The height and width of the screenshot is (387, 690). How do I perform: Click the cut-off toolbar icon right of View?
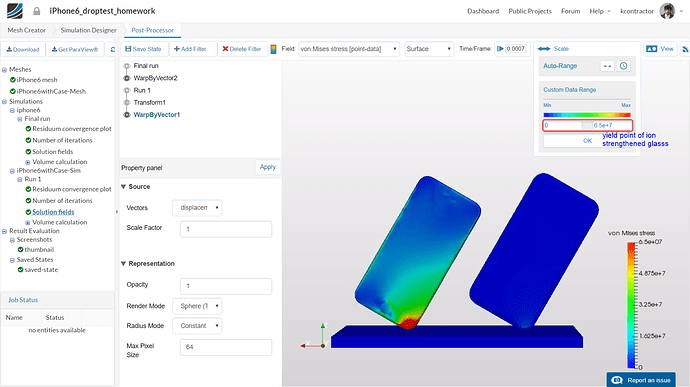coord(685,49)
